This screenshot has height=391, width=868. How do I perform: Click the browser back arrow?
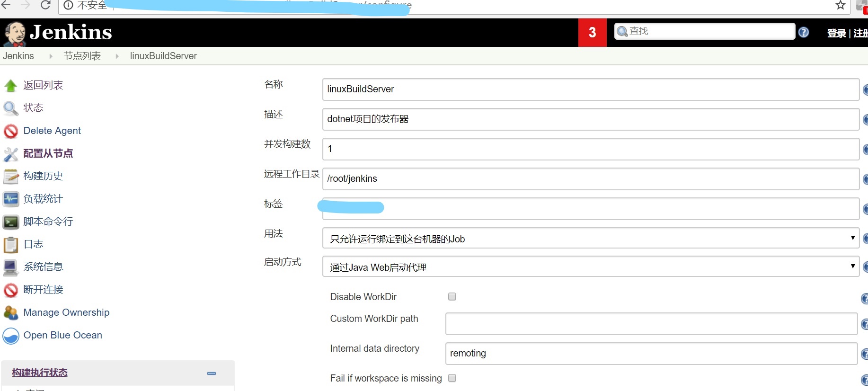point(6,5)
